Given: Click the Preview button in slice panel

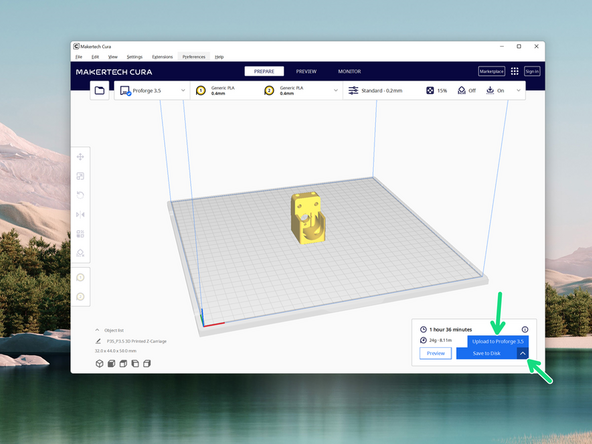Looking at the screenshot, I should 436,353.
